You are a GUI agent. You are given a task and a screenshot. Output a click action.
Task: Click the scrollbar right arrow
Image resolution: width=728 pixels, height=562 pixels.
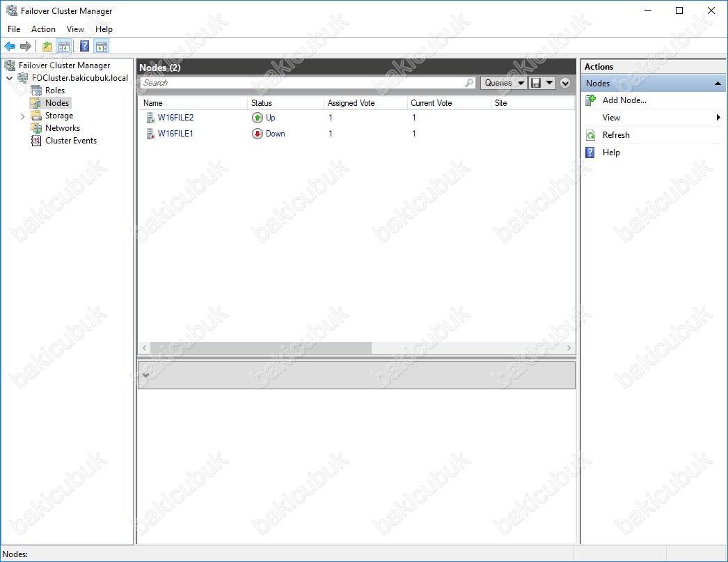click(569, 348)
